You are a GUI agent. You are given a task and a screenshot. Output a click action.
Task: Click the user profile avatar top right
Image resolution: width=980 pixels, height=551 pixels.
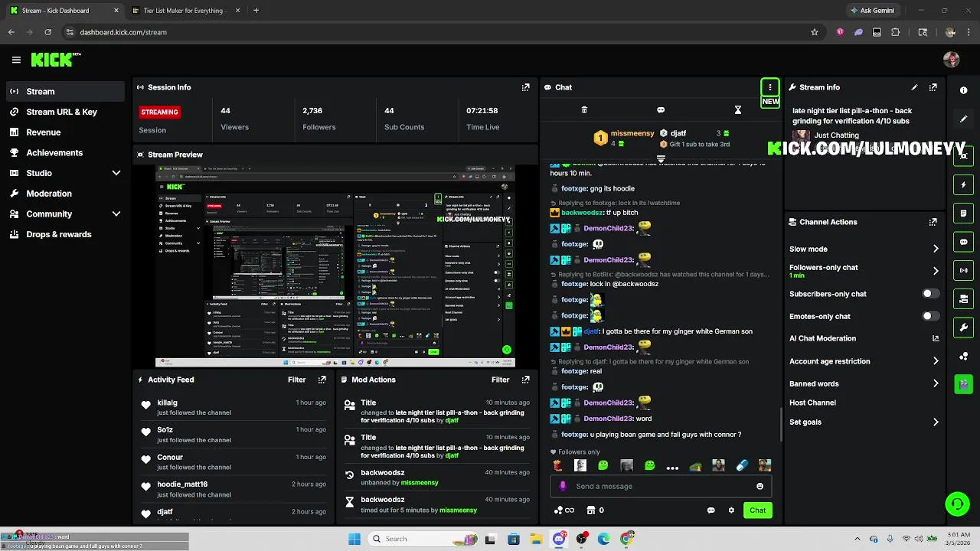coord(952,60)
